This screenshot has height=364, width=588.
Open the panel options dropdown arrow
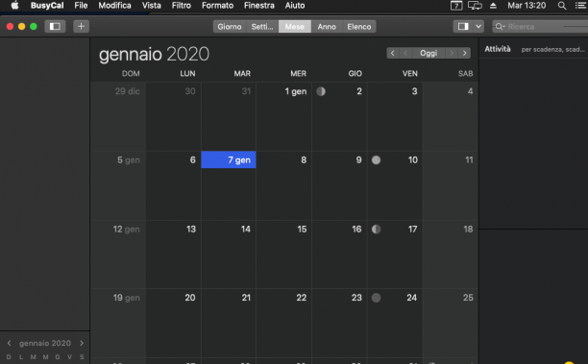click(478, 26)
